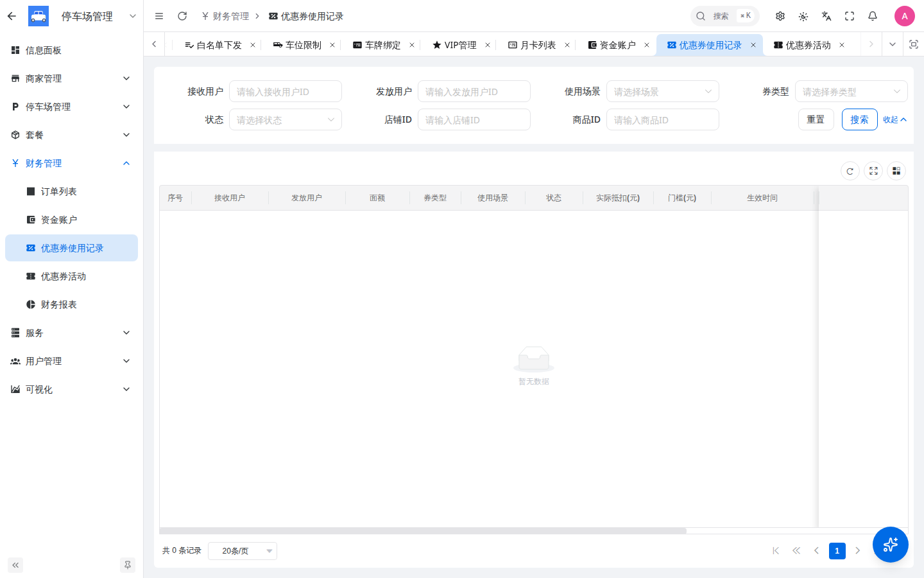
Task: Expand the 套餐 menu
Action: coord(72,135)
